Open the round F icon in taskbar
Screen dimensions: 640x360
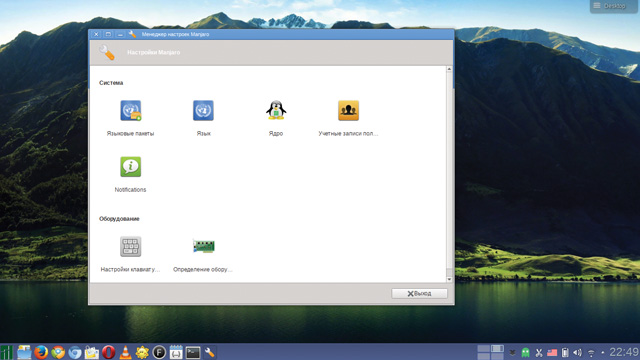tap(159, 352)
